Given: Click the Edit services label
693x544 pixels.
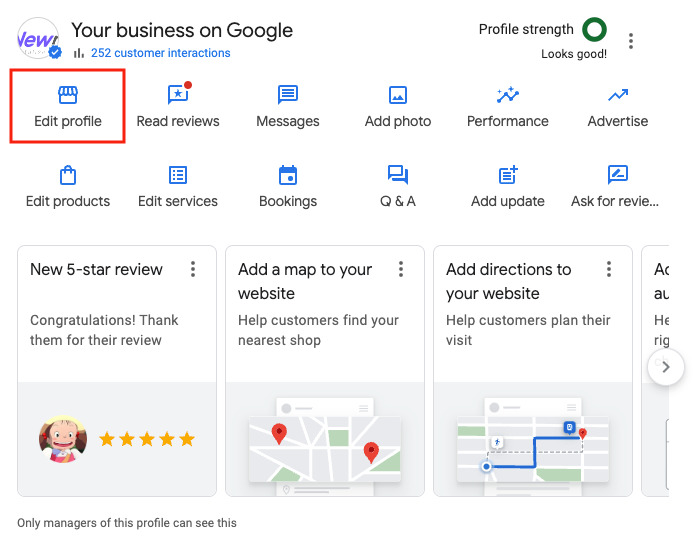Looking at the screenshot, I should [x=178, y=202].
